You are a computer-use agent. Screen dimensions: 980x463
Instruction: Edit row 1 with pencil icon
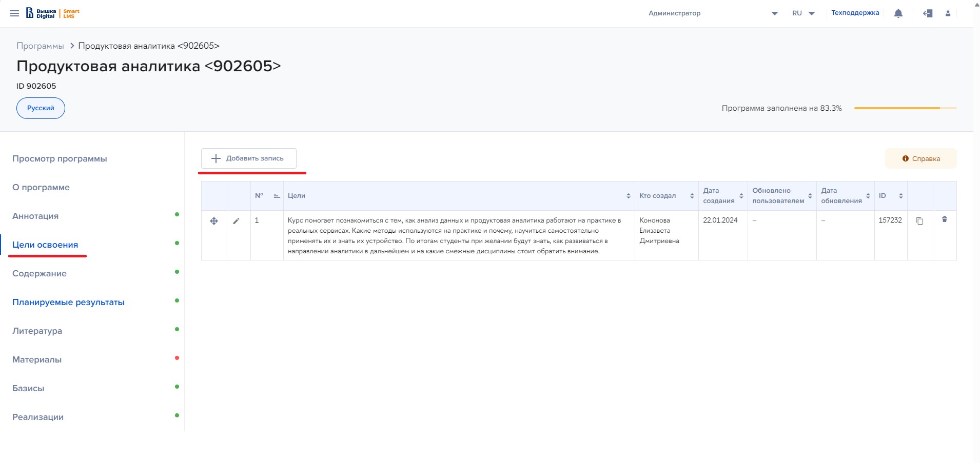236,221
